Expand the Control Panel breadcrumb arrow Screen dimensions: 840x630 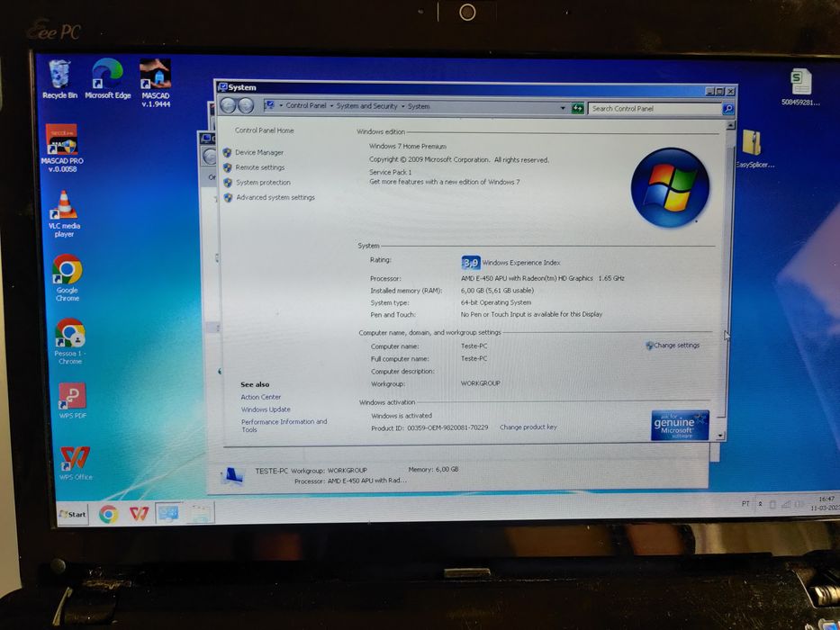pos(331,106)
